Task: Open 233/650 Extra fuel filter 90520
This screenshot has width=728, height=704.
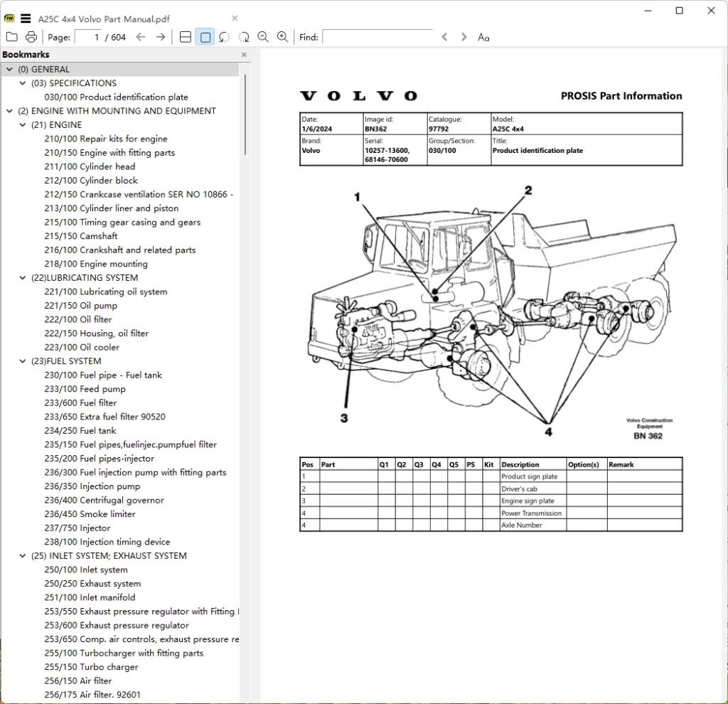Action: coord(105,417)
